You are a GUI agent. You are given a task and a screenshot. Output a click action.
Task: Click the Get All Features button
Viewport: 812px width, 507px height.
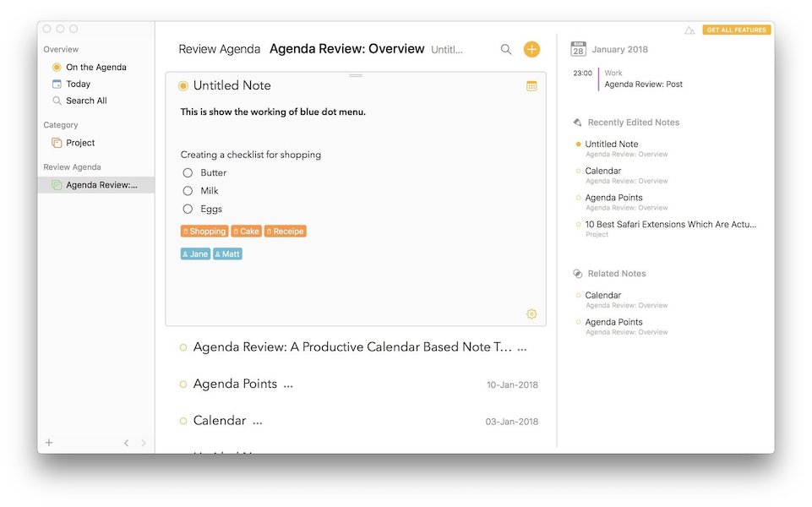736,30
